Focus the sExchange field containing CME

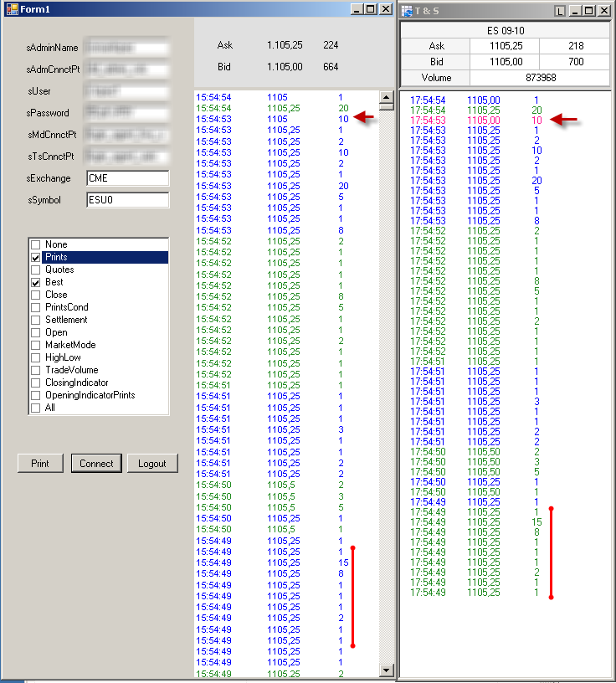127,178
